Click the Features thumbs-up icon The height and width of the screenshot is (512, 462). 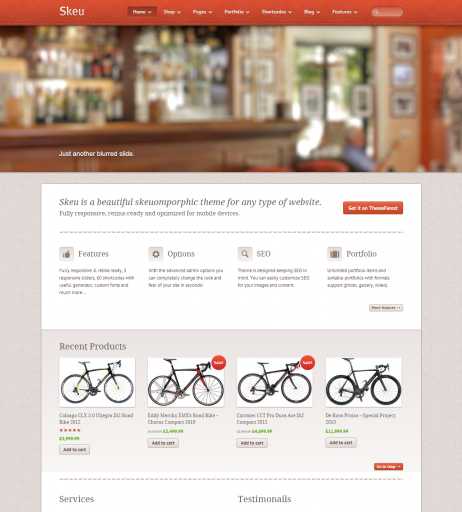66,254
